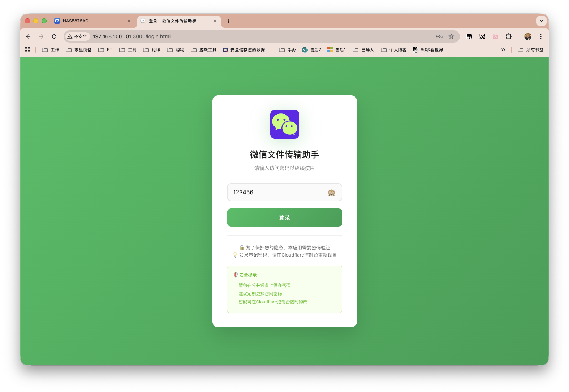Open a new tab with the plus button
Image resolution: width=569 pixels, height=392 pixels.
click(x=228, y=21)
